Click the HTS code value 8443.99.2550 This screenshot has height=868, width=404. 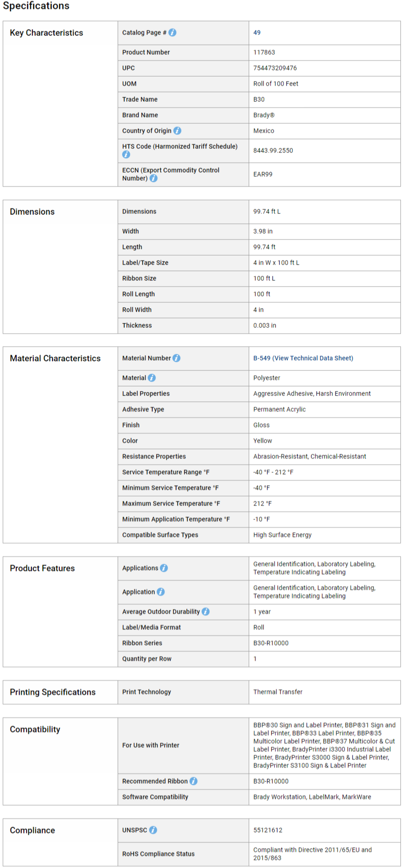coord(273,151)
